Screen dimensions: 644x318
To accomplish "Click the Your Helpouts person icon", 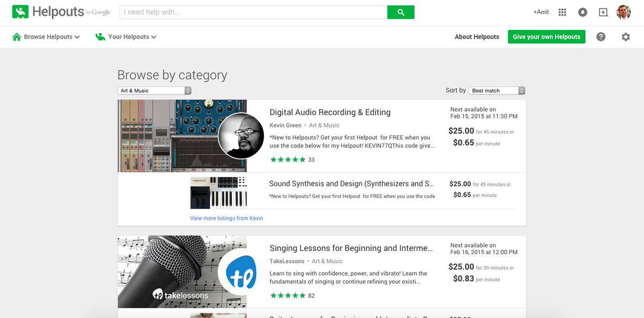I will pyautogui.click(x=100, y=37).
